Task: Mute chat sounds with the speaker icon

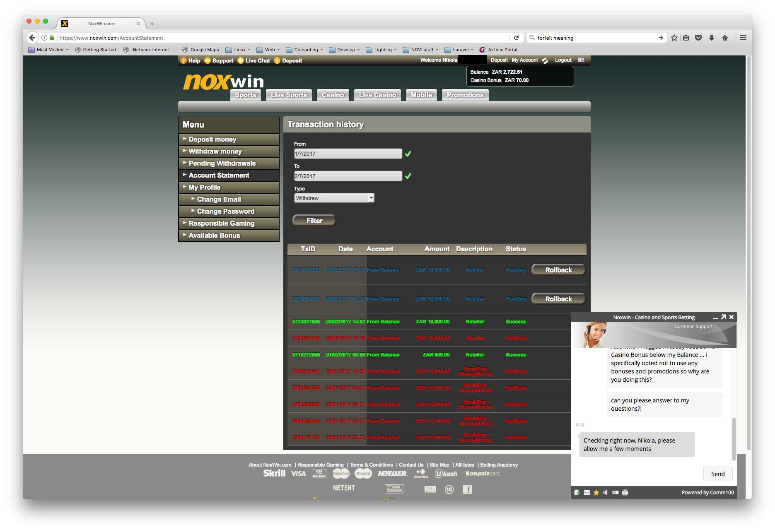Action: coord(606,493)
